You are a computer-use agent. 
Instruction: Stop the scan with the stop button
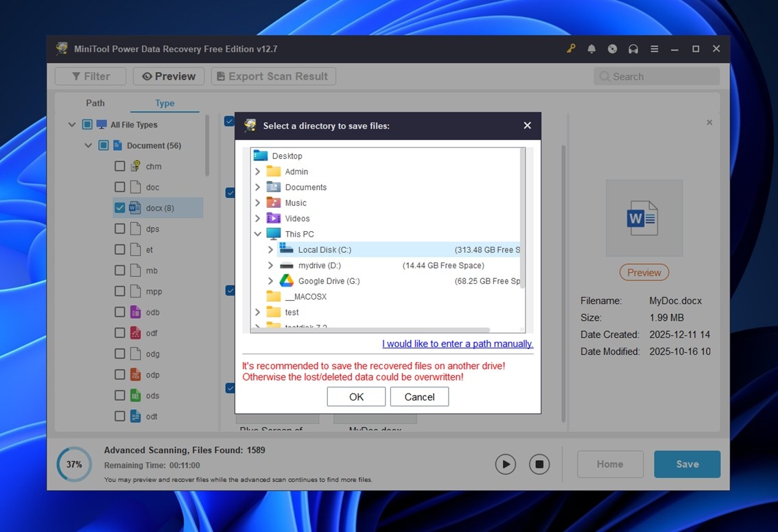(539, 464)
